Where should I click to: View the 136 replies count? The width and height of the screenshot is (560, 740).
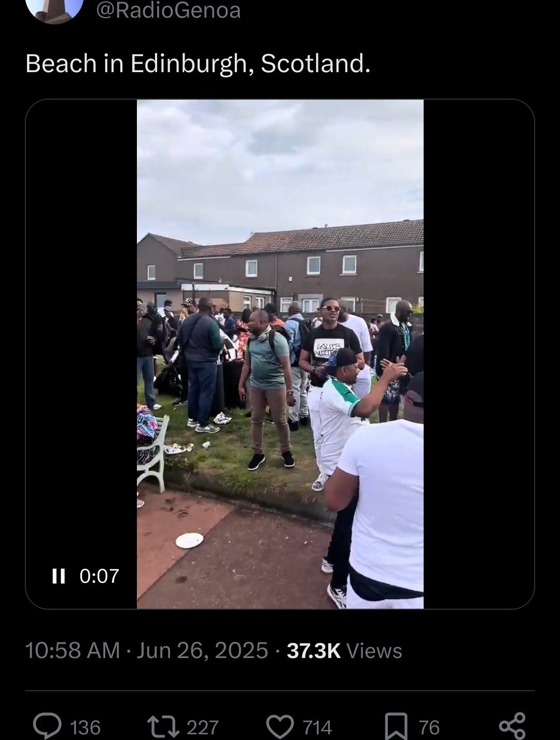pyautogui.click(x=85, y=727)
